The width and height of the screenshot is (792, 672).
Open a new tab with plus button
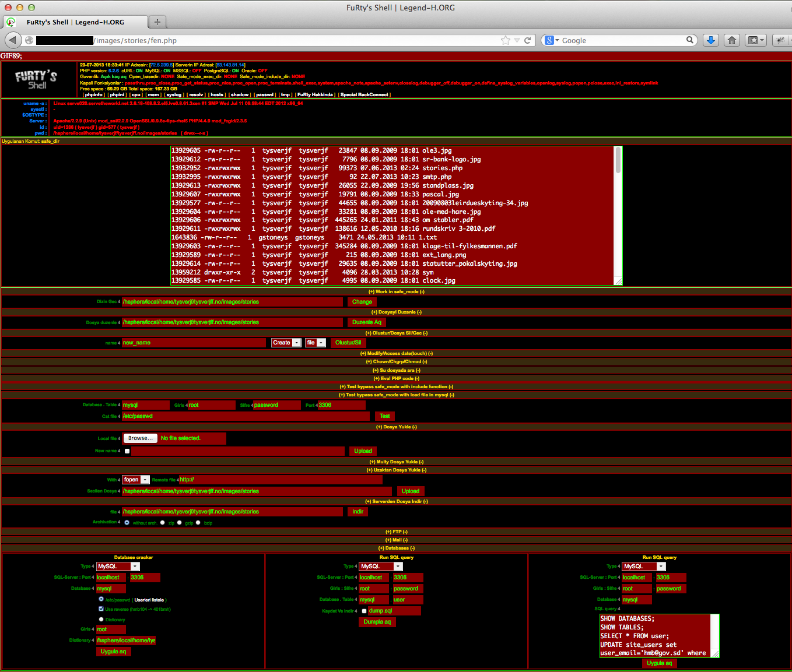click(157, 22)
